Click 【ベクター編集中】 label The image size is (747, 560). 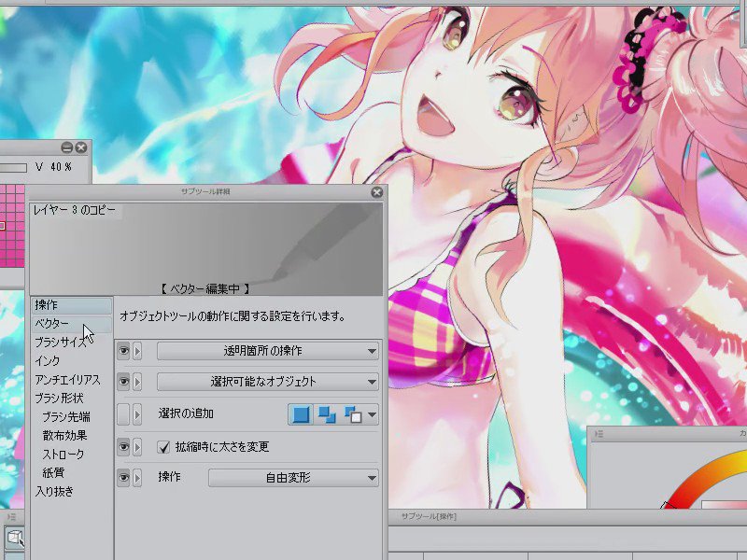pyautogui.click(x=204, y=288)
